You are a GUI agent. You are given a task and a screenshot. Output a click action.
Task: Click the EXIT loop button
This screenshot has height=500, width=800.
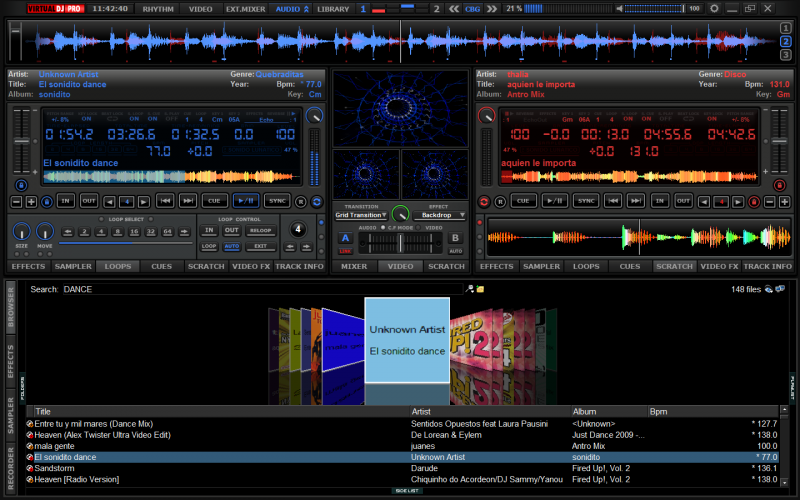[x=261, y=246]
